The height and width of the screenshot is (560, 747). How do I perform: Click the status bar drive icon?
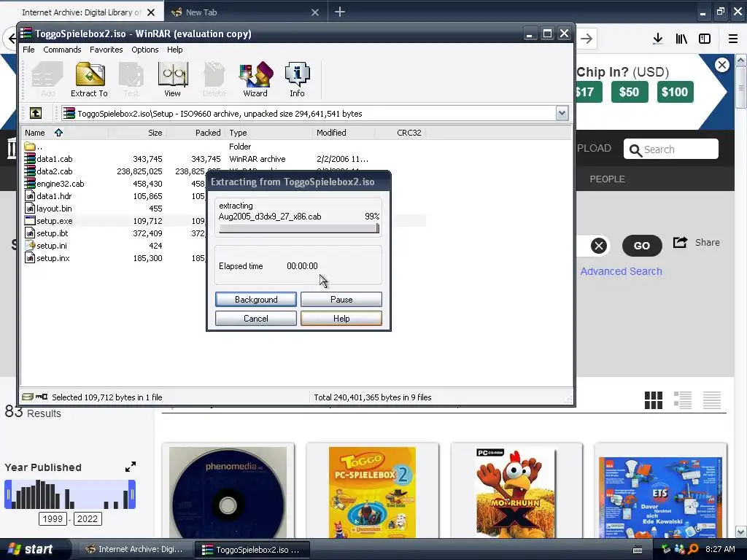(x=28, y=397)
